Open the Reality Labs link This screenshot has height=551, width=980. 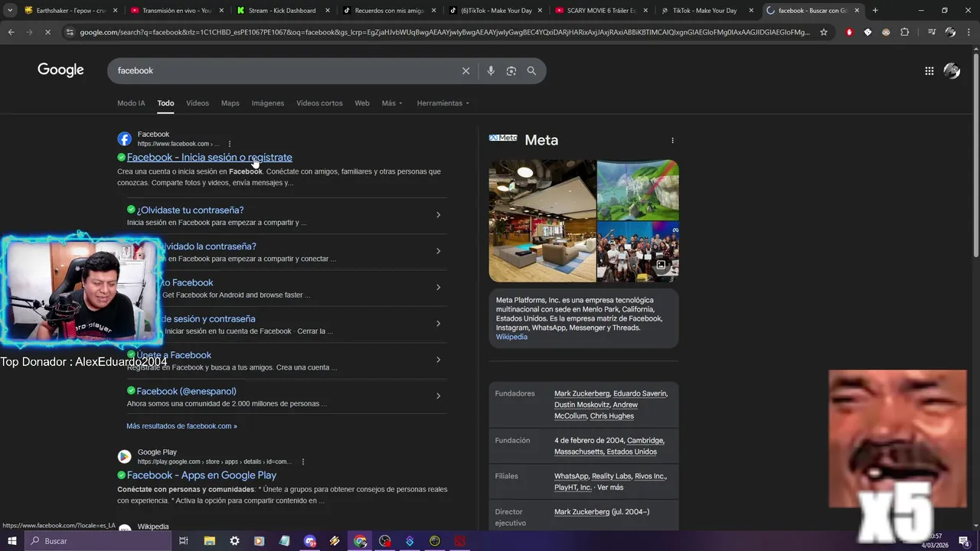[611, 476]
